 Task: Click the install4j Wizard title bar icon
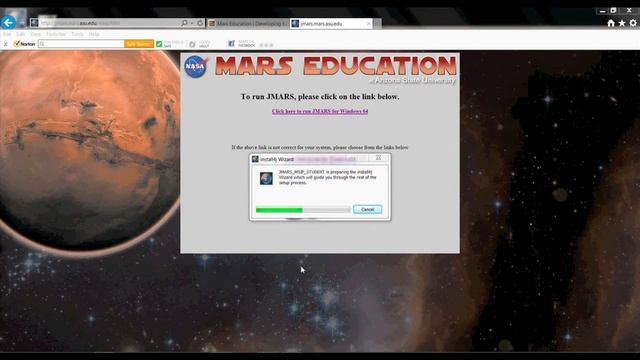pyautogui.click(x=256, y=159)
